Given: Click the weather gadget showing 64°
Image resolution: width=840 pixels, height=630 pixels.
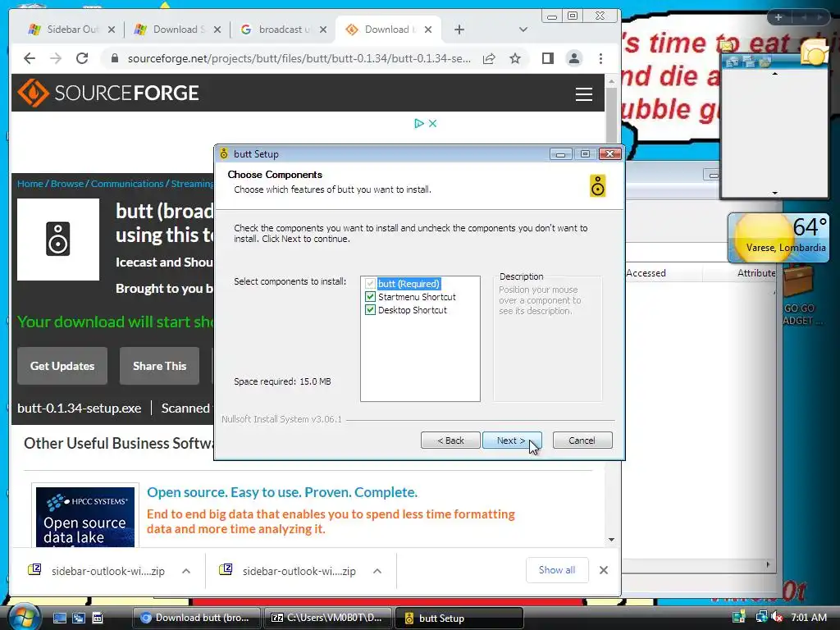Looking at the screenshot, I should pyautogui.click(x=778, y=238).
